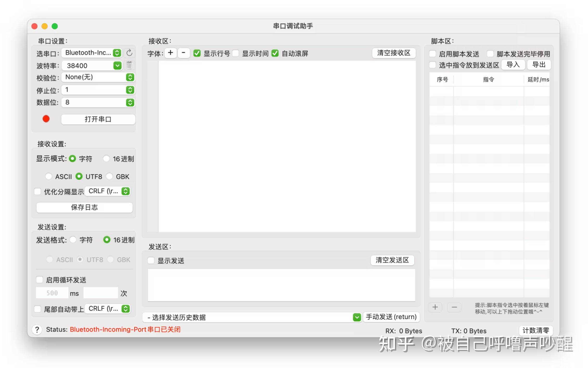Refresh the serial port list icon
This screenshot has height=368, width=588.
point(129,53)
